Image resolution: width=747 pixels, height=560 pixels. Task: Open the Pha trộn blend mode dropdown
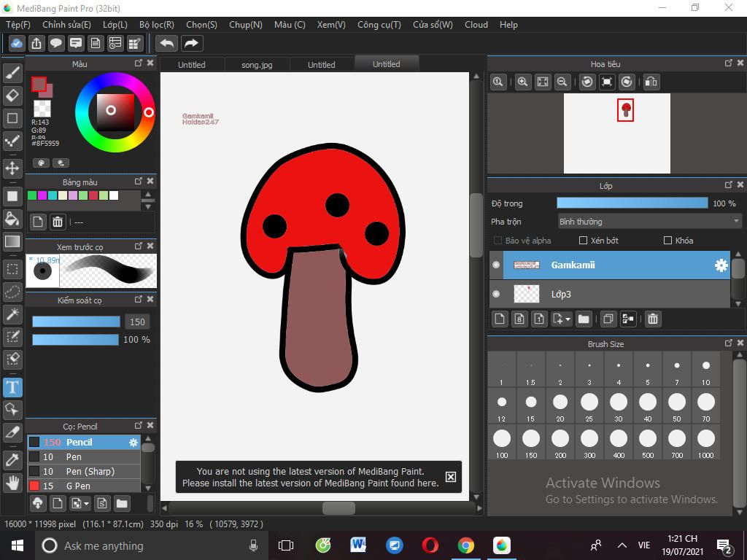tap(649, 222)
